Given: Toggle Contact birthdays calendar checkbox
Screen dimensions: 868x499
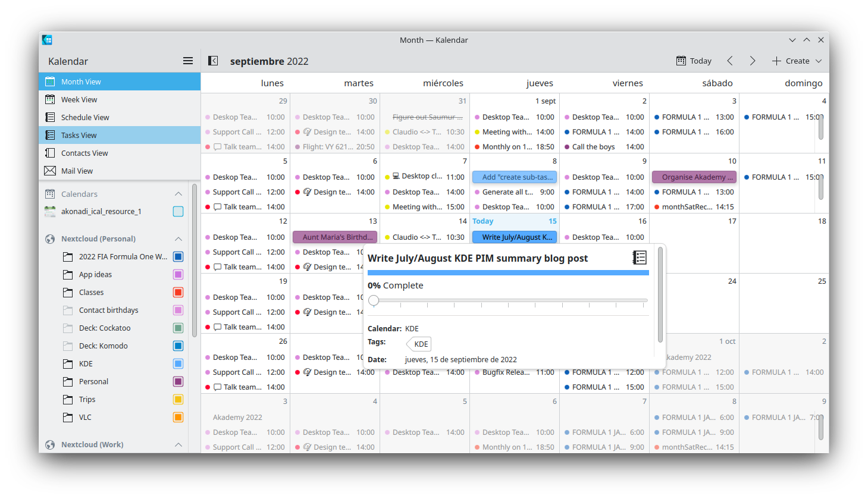Looking at the screenshot, I should (x=178, y=310).
